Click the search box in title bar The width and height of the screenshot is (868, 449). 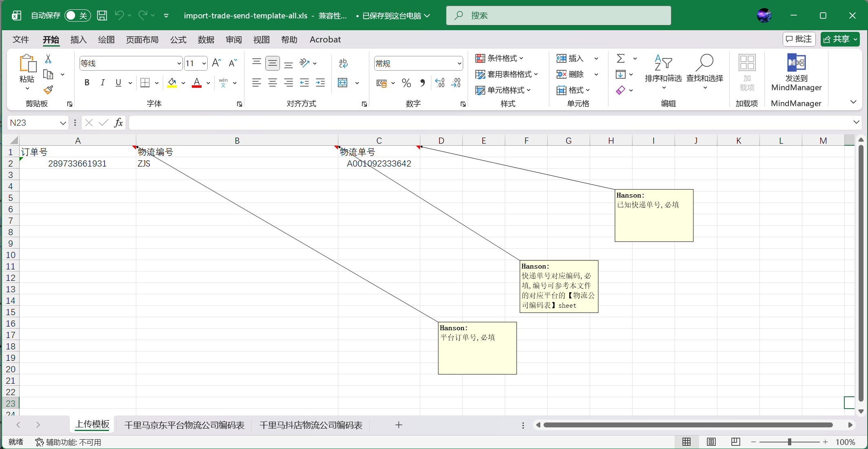tap(558, 16)
